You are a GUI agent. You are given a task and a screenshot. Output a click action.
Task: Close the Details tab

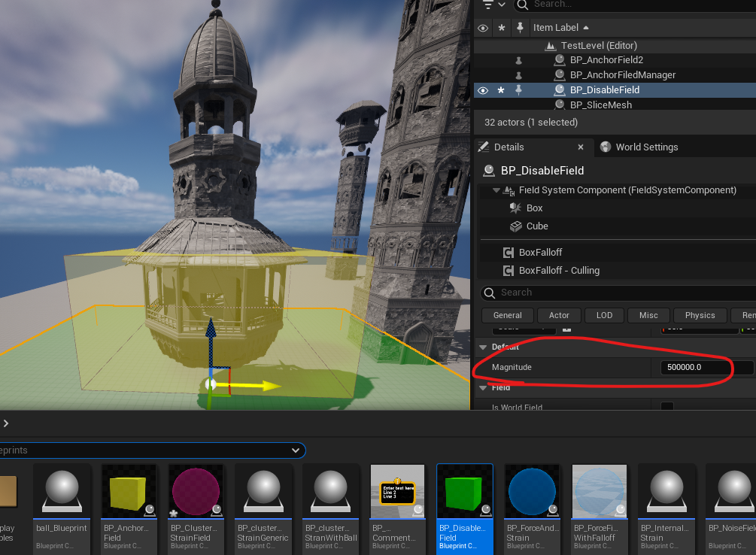tap(581, 147)
